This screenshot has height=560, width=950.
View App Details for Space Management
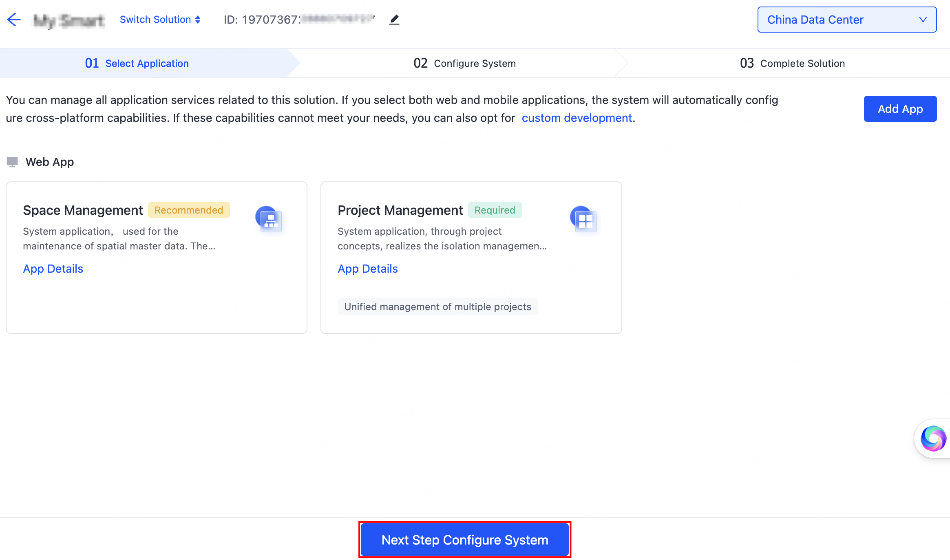coord(53,268)
